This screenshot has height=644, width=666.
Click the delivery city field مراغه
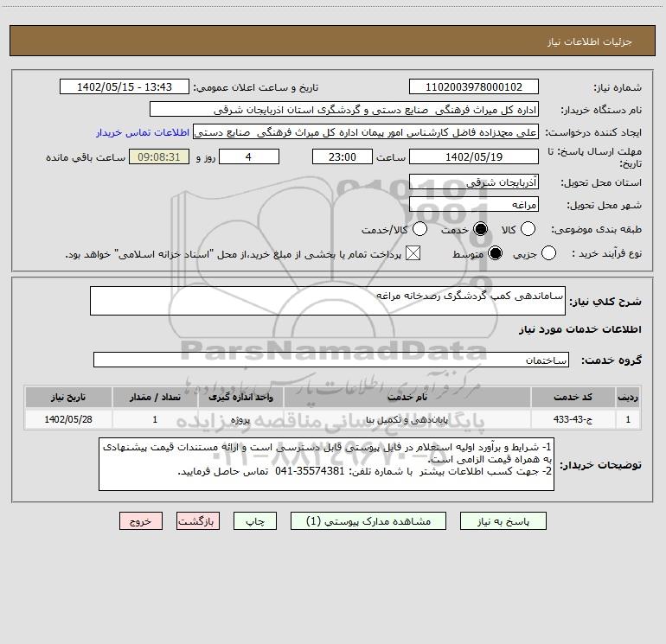point(474,204)
